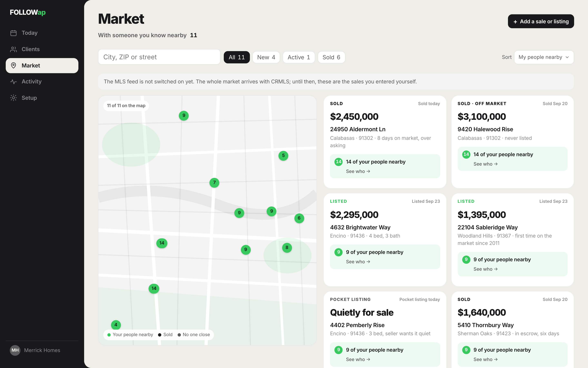See who is near 5410 Thornbury Way
The width and height of the screenshot is (588, 368).
[486, 359]
